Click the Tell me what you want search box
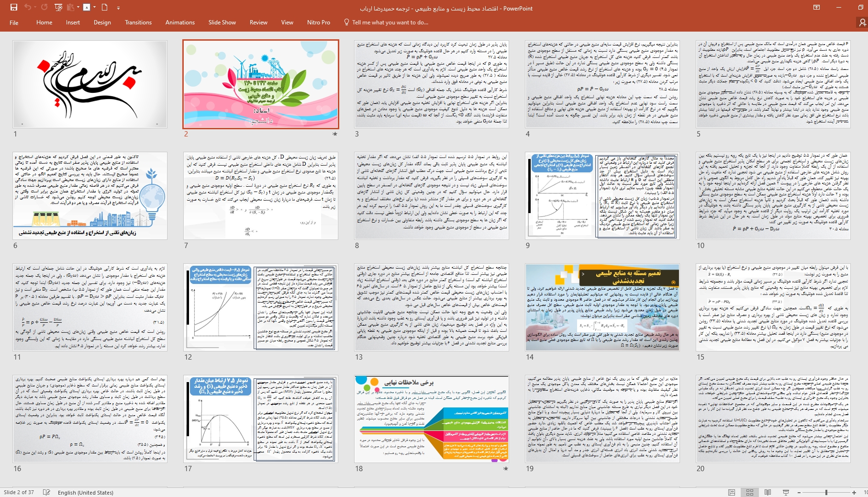The image size is (868, 497). (x=389, y=23)
